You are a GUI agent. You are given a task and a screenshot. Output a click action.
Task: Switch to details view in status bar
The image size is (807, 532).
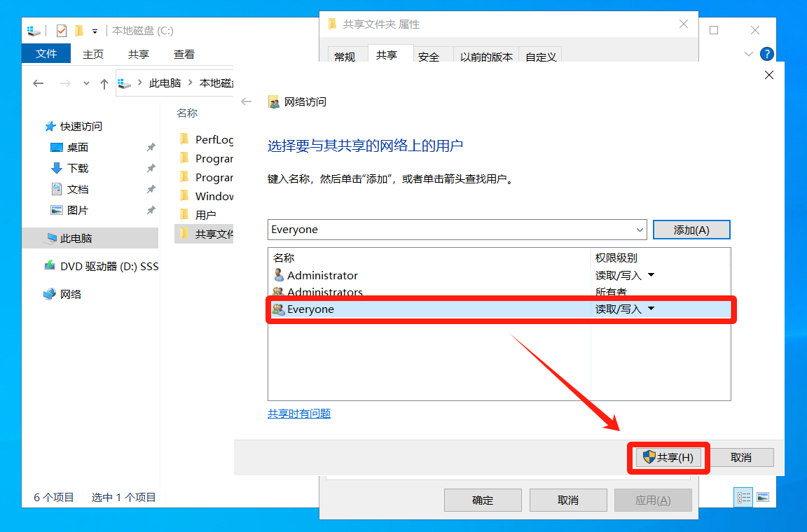pyautogui.click(x=744, y=497)
